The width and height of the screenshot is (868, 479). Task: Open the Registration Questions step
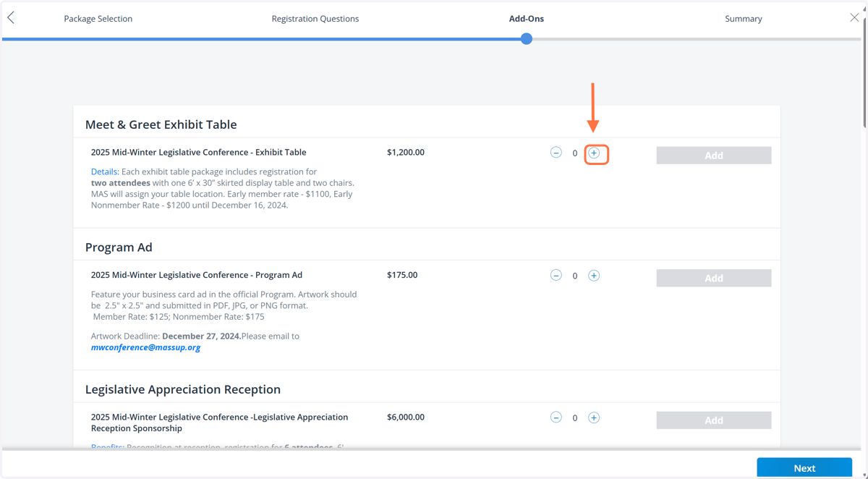point(315,19)
